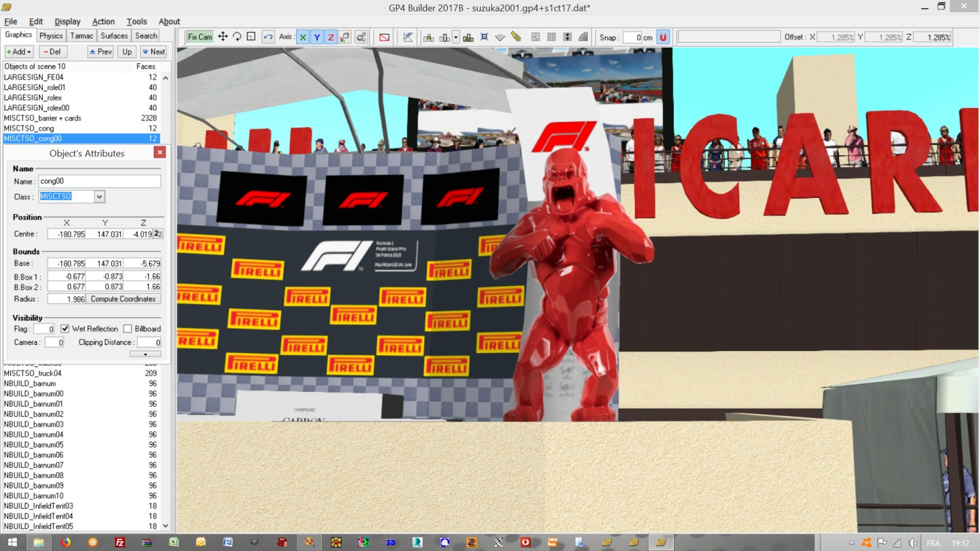Click the small '2' button beside Centre Z
This screenshot has width=980, height=551.
point(157,233)
